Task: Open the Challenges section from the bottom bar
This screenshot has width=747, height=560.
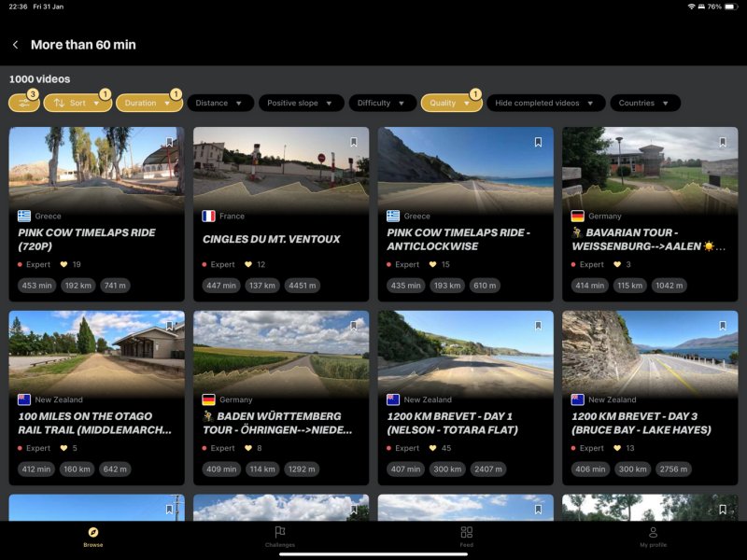Action: pyautogui.click(x=279, y=532)
